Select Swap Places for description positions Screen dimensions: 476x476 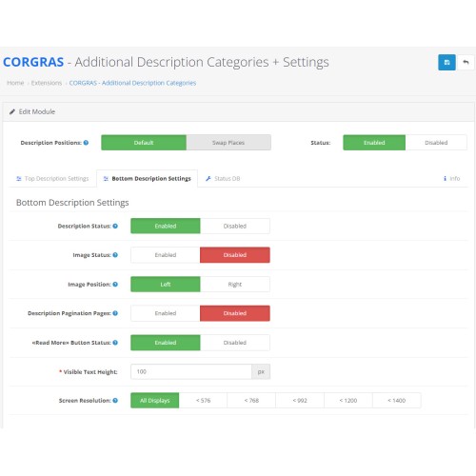coord(228,143)
